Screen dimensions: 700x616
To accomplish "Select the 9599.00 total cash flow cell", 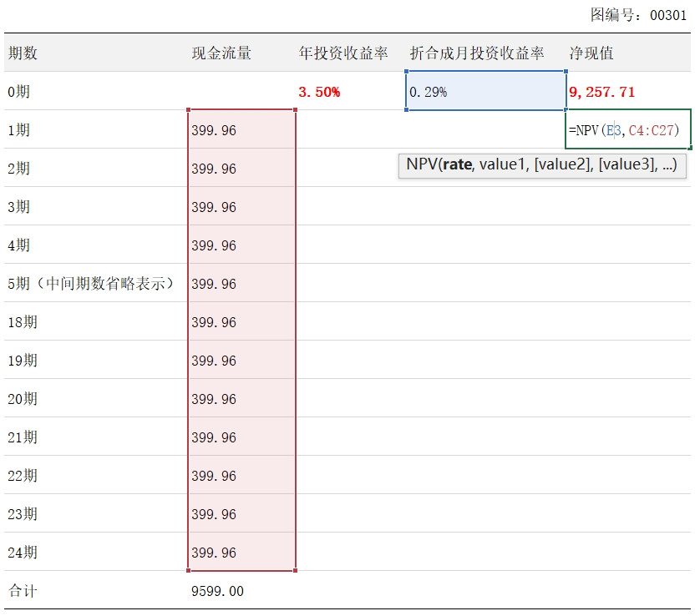I will 218,591.
